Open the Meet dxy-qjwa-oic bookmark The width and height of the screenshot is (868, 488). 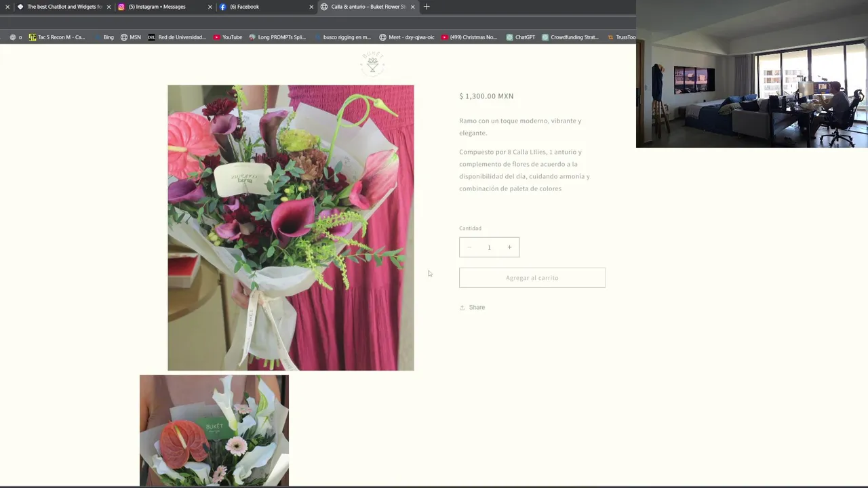click(x=407, y=37)
